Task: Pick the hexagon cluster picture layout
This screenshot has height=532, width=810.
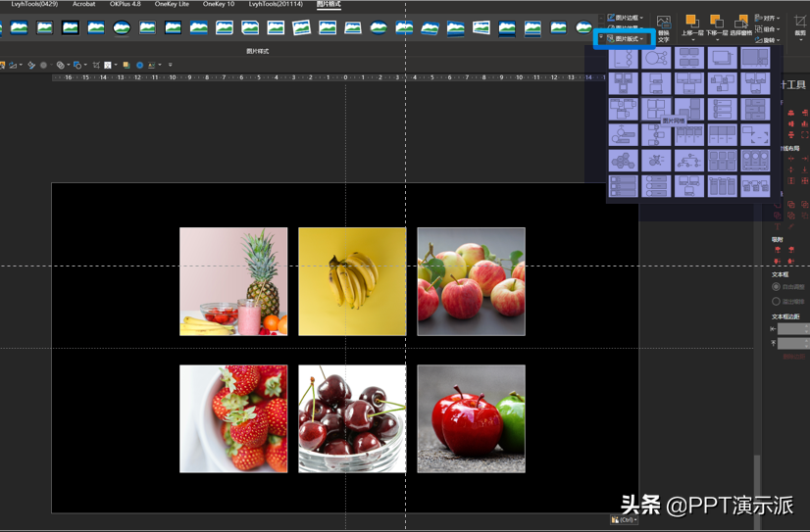Action: 623,161
